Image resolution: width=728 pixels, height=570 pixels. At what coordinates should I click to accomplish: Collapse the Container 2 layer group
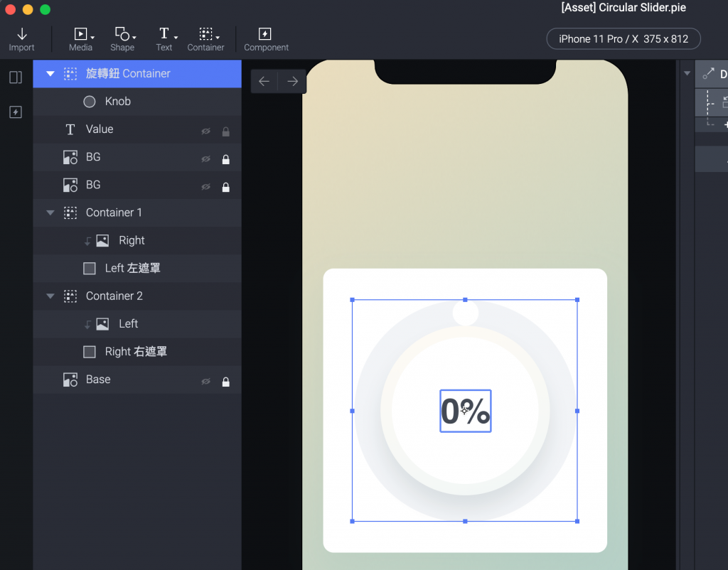point(50,296)
